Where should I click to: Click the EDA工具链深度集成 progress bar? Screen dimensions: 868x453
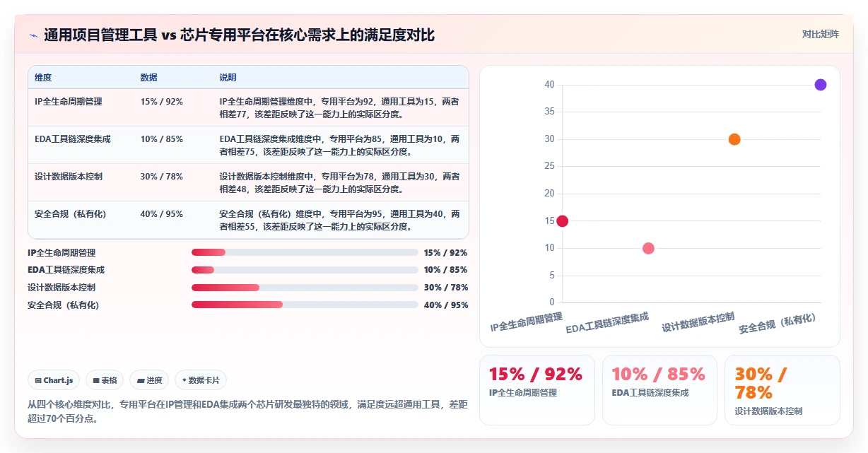click(305, 270)
